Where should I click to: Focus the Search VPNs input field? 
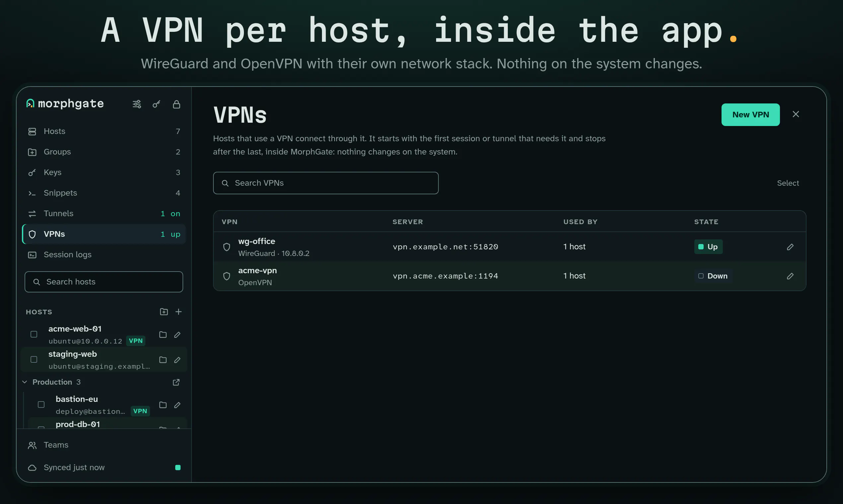326,183
